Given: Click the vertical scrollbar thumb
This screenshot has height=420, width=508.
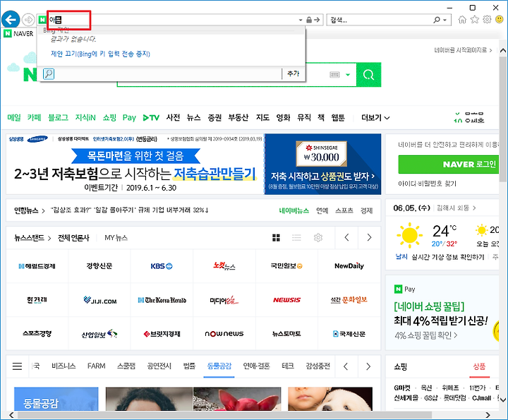Looking at the screenshot, I should point(502,119).
